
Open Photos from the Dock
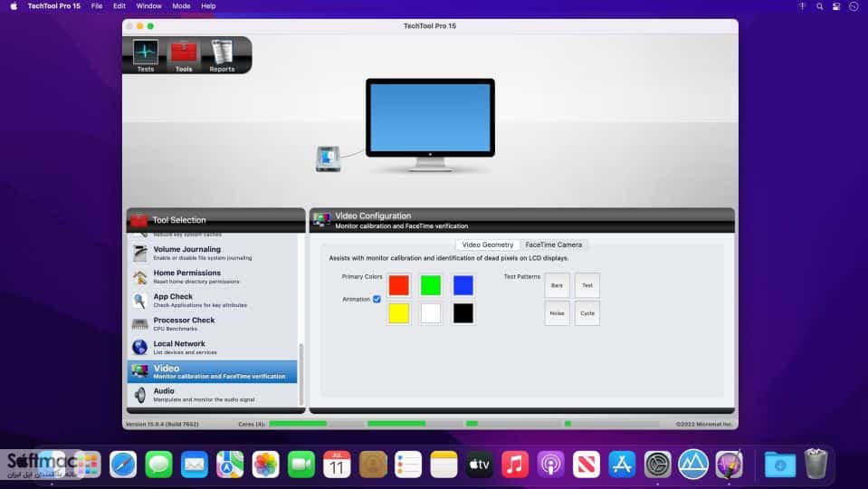click(266, 464)
